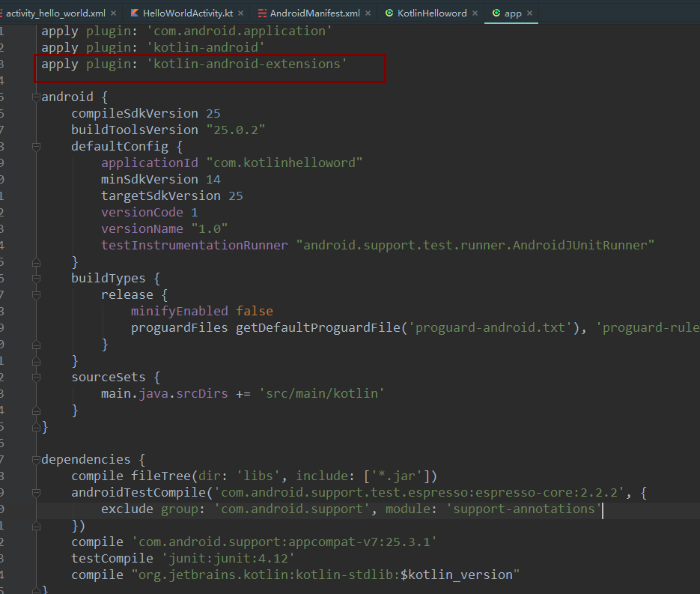Close the app tab
700x594 pixels.
(530, 13)
